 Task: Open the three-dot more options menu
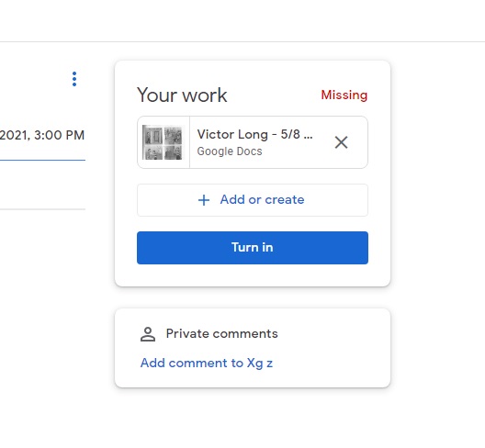(74, 79)
